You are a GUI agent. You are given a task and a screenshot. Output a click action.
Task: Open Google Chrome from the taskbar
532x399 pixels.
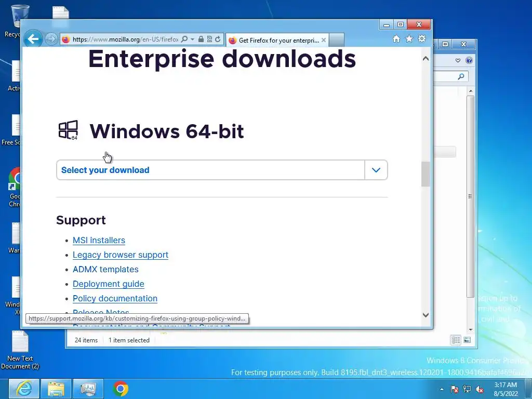tap(121, 389)
